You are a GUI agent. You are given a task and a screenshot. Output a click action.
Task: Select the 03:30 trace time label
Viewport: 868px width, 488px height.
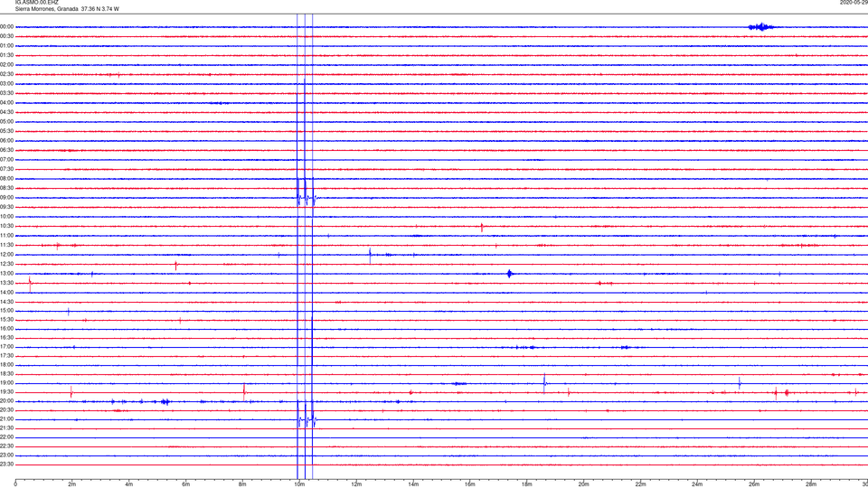pyautogui.click(x=7, y=93)
